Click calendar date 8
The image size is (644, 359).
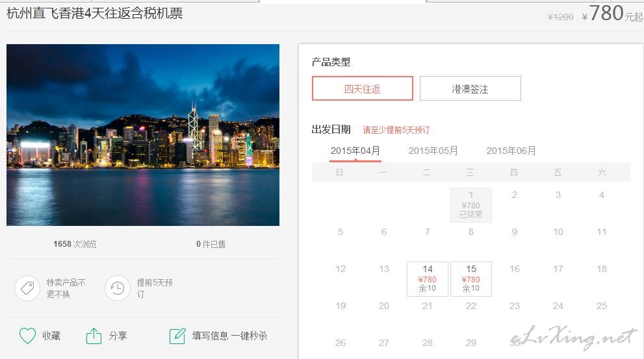click(x=471, y=232)
